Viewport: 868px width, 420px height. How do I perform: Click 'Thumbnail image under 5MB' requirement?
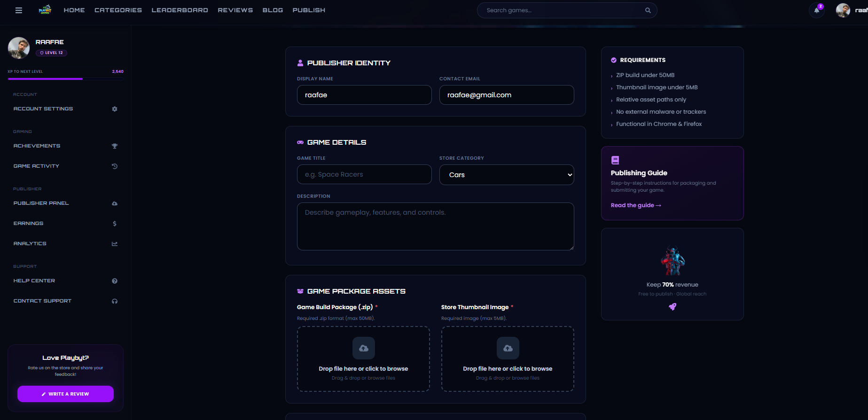657,87
